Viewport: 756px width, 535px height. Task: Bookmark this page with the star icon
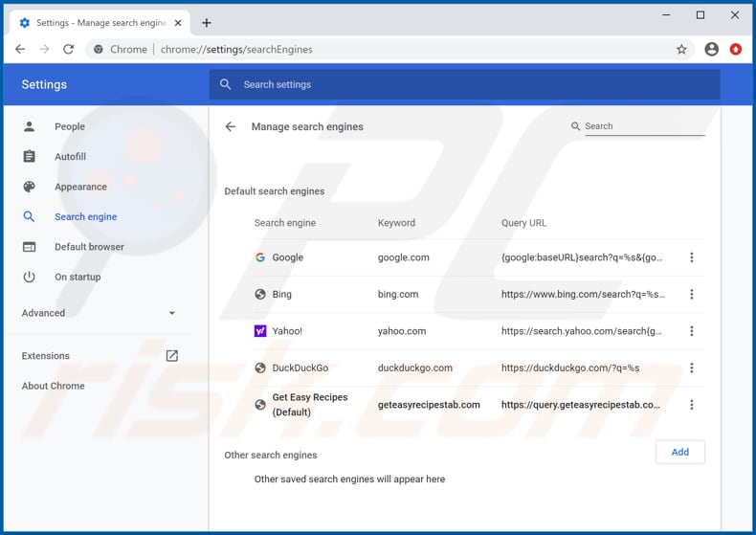[681, 49]
